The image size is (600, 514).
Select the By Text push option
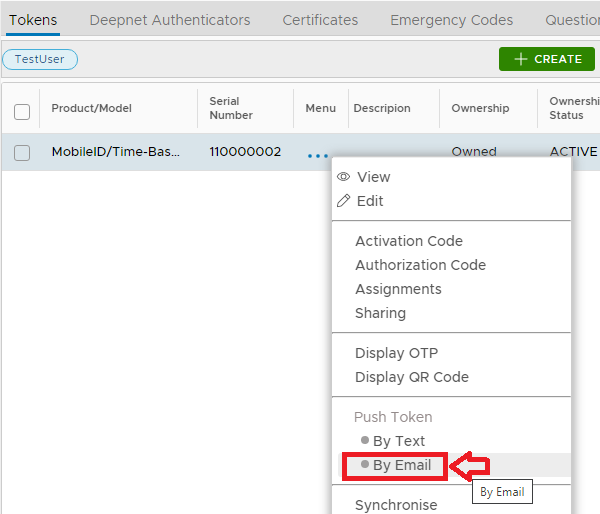[398, 441]
